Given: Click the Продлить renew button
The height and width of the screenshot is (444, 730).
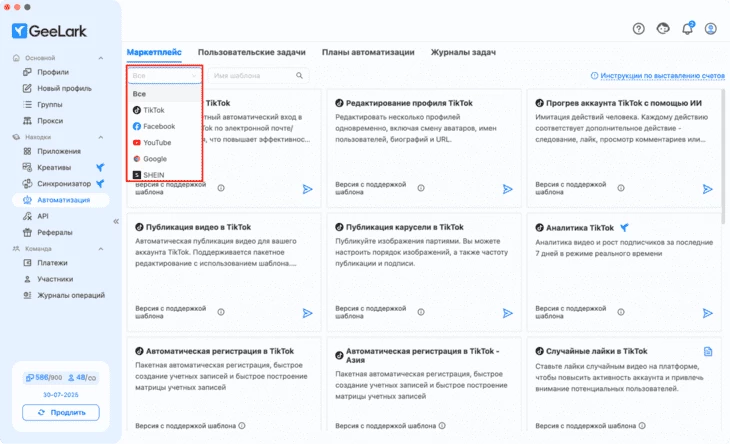Looking at the screenshot, I should 61,412.
